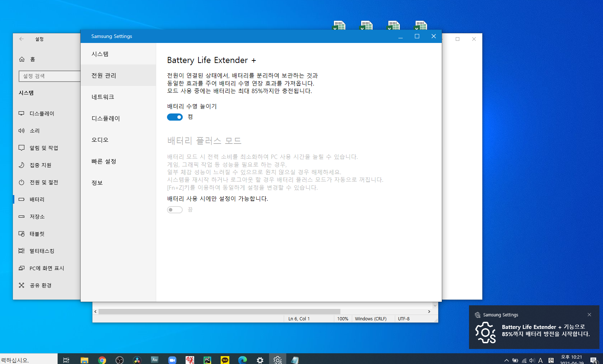Open File Explorer from the taskbar
603x364 pixels.
coord(84,360)
